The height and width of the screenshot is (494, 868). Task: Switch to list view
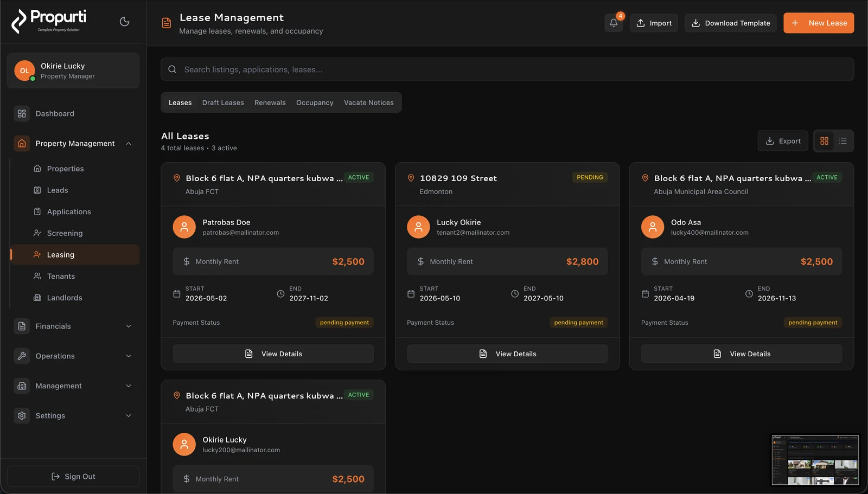[843, 141]
